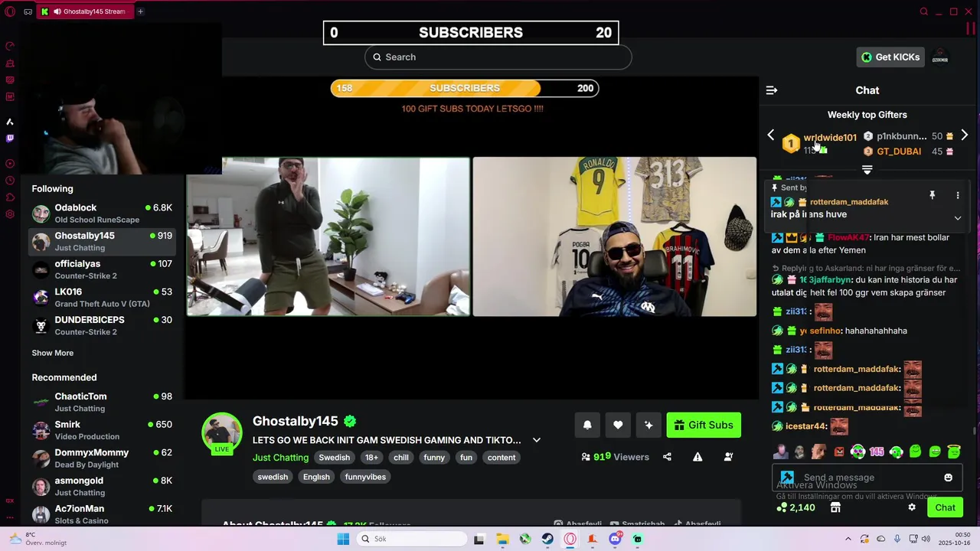Open DommyxMommy recommended channel
This screenshot has height=551, width=980.
pyautogui.click(x=103, y=458)
